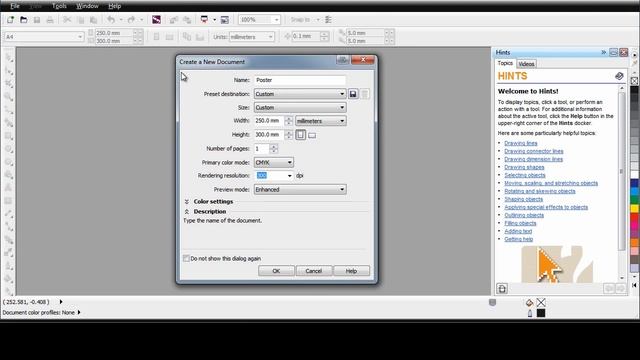Pick the red swatch in color palette
Screen dimensions: 640x360
[635, 218]
